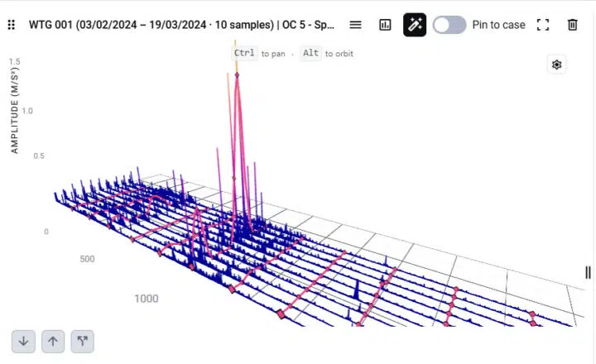596x364 pixels.
Task: Toggle the Pin to case switch
Action: pos(449,25)
